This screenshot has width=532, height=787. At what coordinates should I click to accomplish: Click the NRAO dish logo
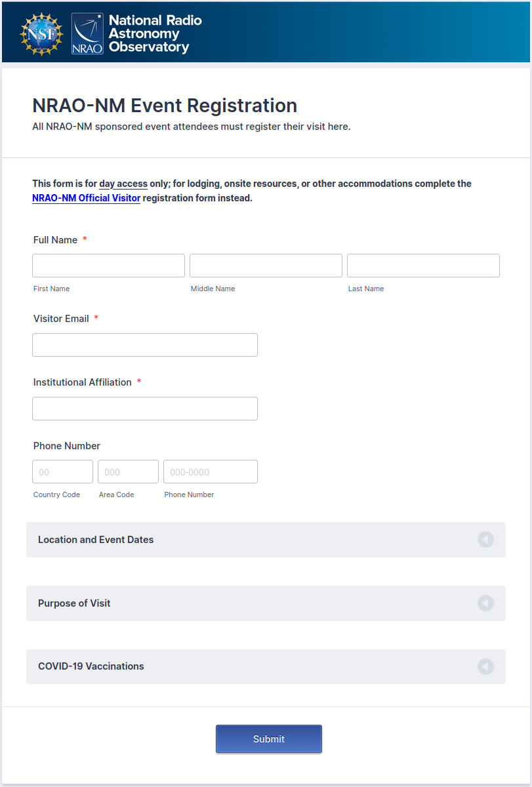point(87,33)
